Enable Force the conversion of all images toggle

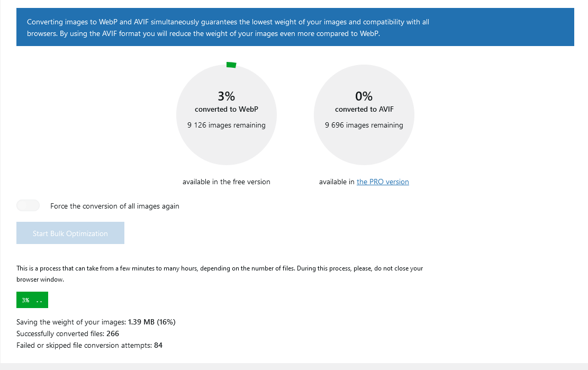pos(28,205)
